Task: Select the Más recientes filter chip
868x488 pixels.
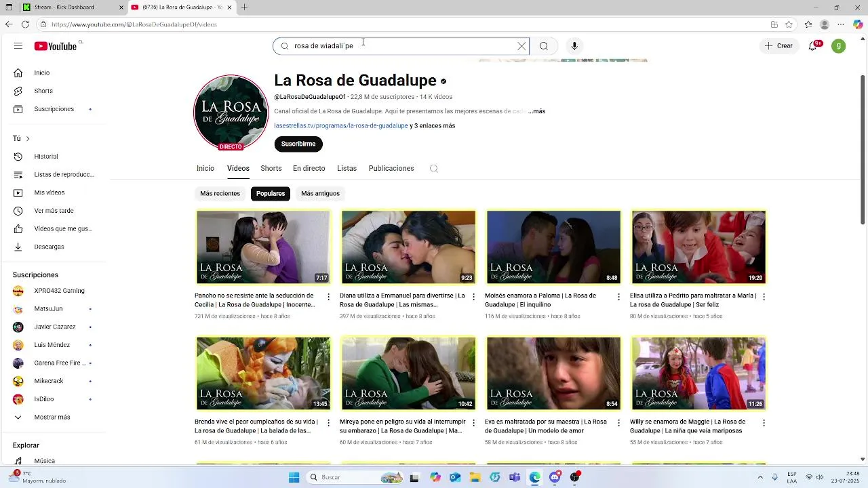Action: pyautogui.click(x=220, y=194)
